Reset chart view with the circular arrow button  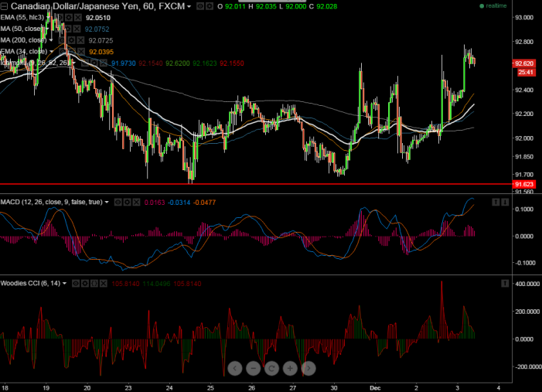pos(272,368)
